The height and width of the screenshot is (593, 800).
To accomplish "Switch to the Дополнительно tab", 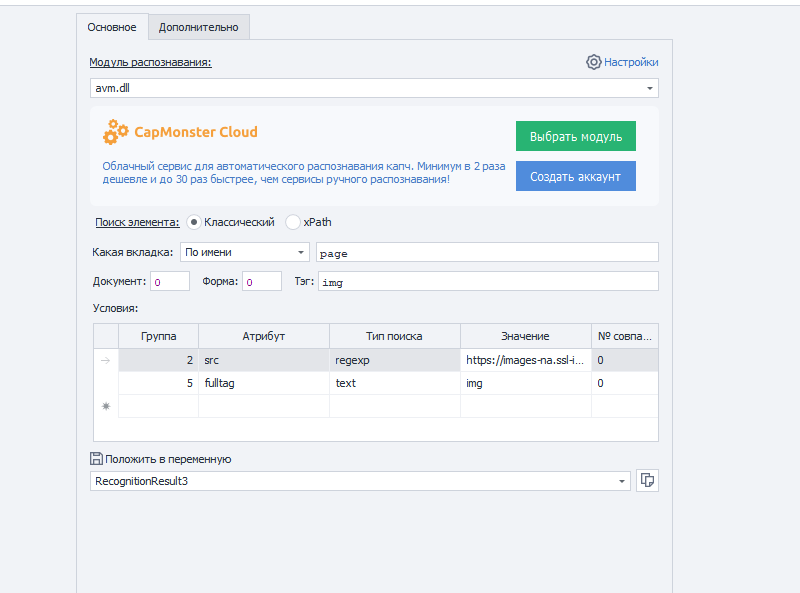I will click(x=198, y=27).
